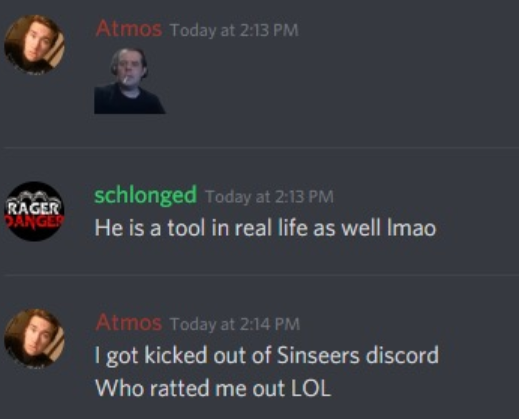
Task: Select the "I got kicked out of Sinseers discord" message
Action: pos(267,356)
